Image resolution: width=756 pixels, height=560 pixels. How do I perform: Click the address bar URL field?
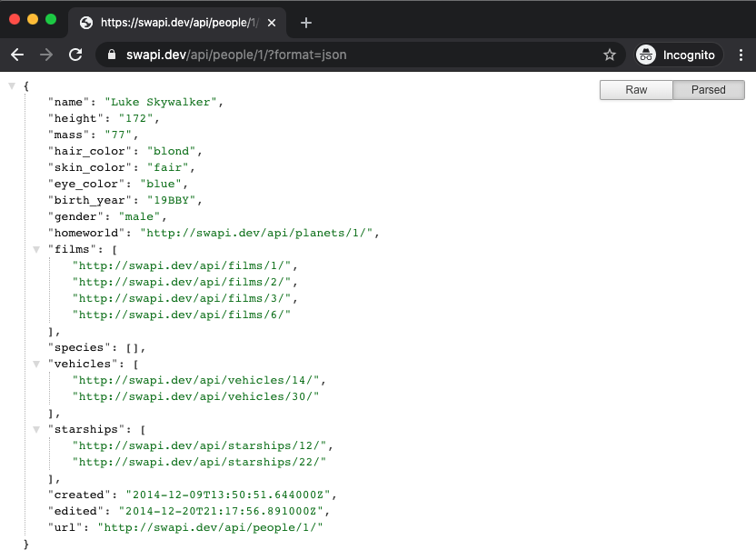tap(363, 55)
